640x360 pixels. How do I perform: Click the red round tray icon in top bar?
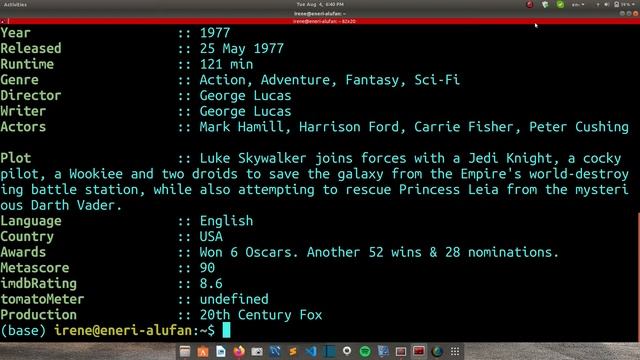tap(530, 4)
